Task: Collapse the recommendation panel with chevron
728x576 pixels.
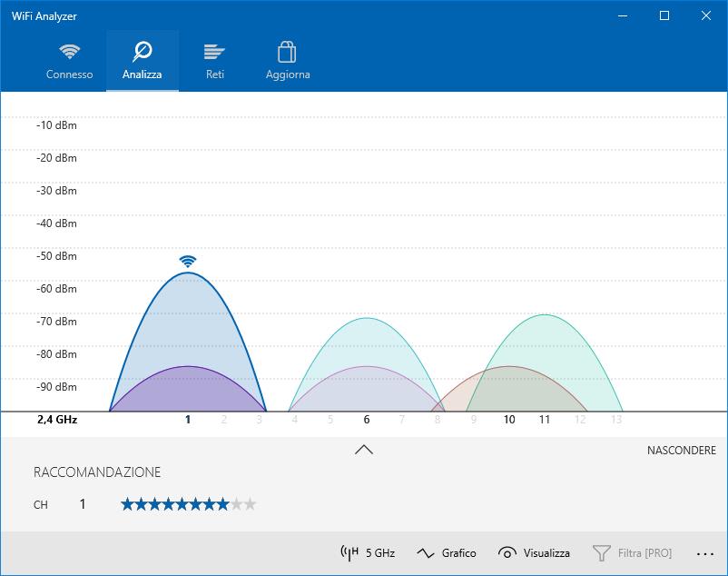Action: click(364, 450)
